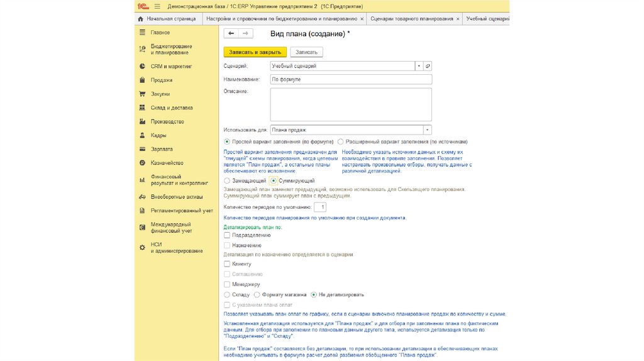Enable the Подразделению checkbox

click(227, 235)
